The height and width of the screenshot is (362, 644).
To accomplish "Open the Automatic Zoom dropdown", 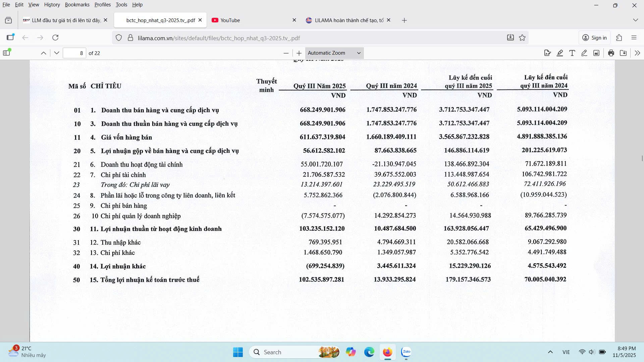I will [x=334, y=53].
